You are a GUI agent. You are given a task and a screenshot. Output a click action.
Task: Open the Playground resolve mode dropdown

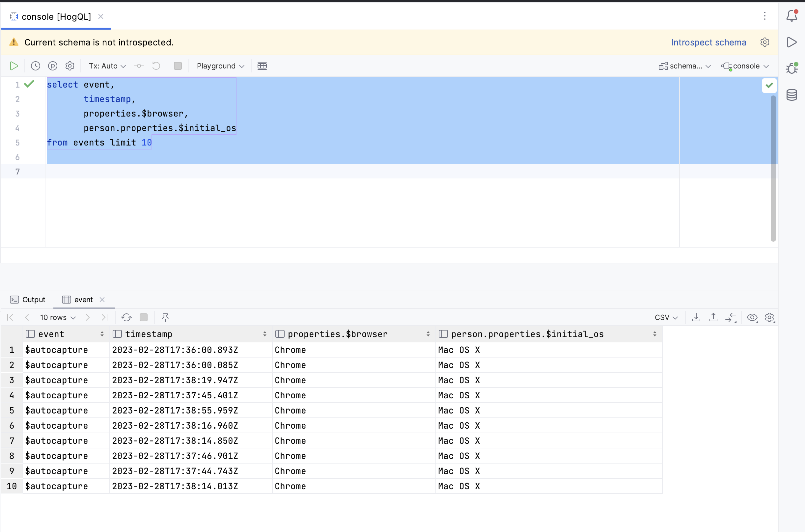point(221,66)
